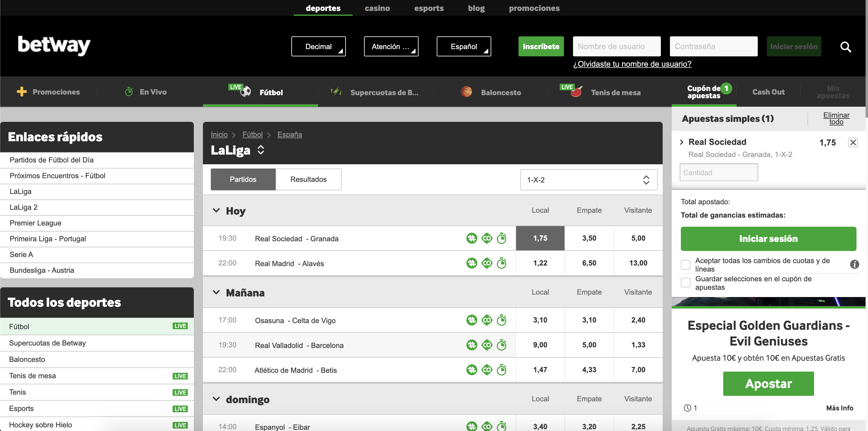Image resolution: width=868 pixels, height=431 pixels.
Task: Click the diamond cash-out icon for Real Valladolid - Barcelona
Action: (487, 345)
